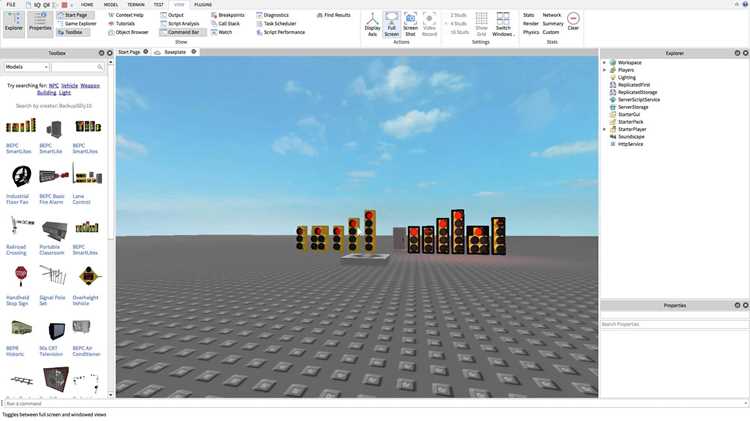The height and width of the screenshot is (421, 750).
Task: Switch to the TERRAIN ribbon tab
Action: pyautogui.click(x=136, y=4)
